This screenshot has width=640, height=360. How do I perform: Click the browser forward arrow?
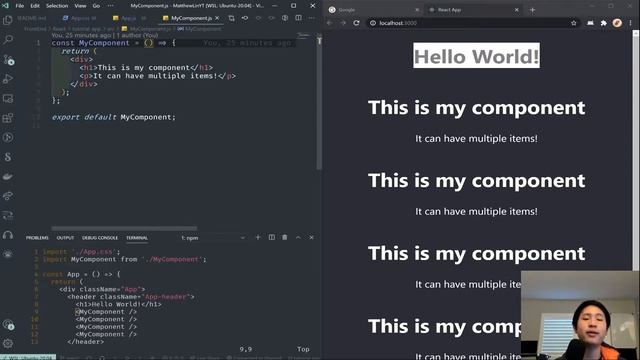[343, 23]
